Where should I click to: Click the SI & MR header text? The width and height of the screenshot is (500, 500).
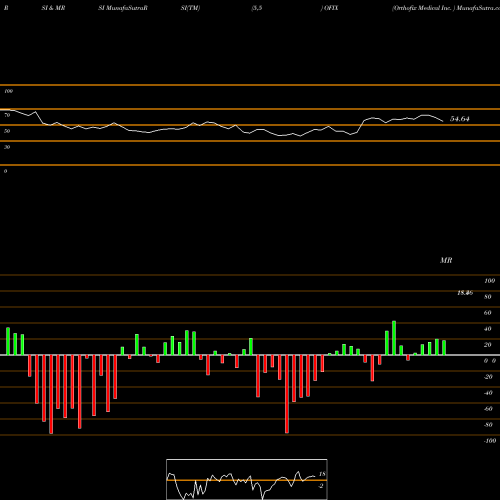[53, 8]
